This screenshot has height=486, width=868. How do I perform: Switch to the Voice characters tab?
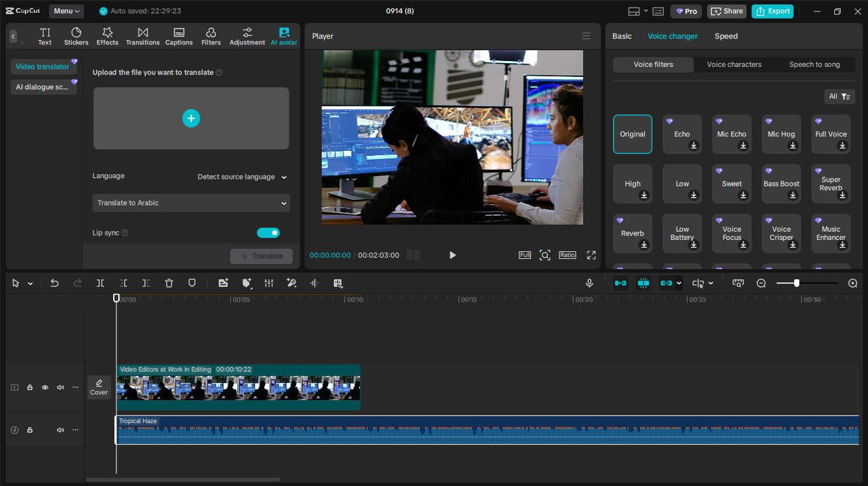734,64
